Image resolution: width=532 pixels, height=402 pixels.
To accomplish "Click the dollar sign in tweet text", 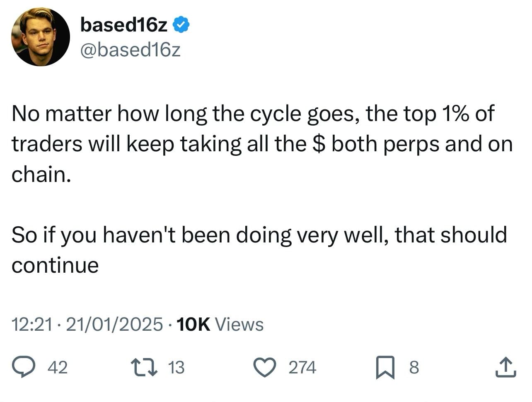I will [x=317, y=144].
